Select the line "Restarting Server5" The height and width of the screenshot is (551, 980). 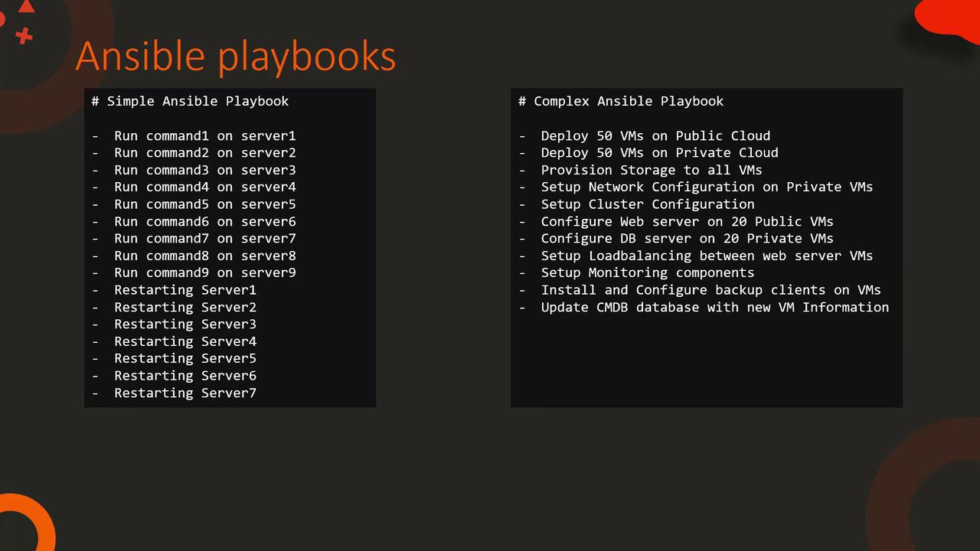(185, 358)
